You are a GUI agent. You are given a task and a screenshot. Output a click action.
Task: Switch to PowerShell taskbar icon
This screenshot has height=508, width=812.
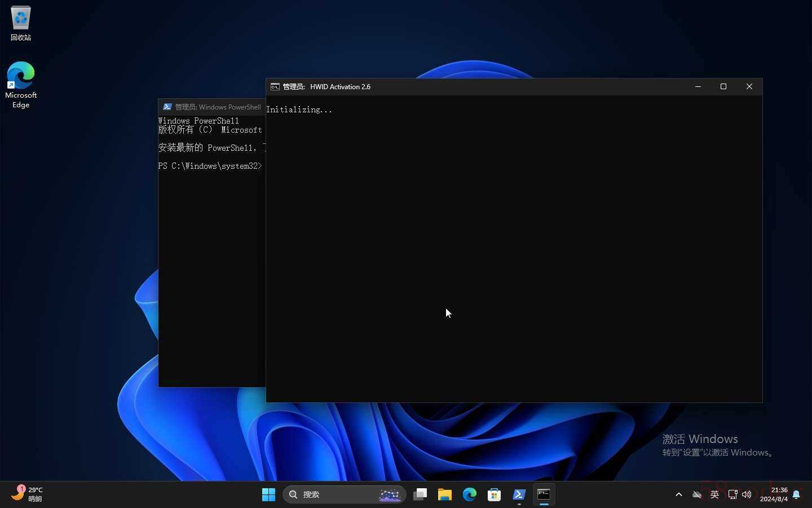[519, 494]
